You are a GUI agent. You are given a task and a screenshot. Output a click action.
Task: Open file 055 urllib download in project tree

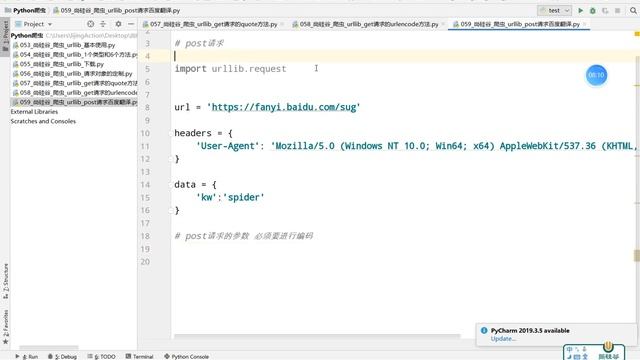(59, 64)
